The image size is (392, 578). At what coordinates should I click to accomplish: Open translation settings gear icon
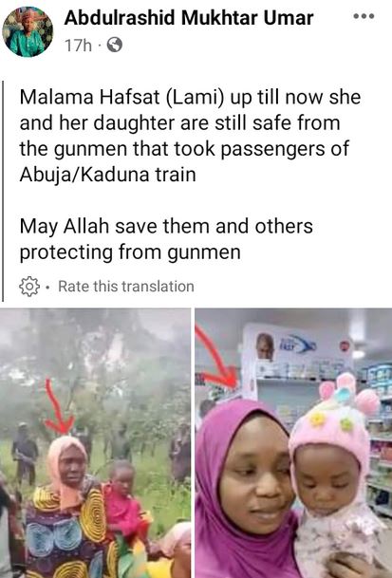tap(29, 286)
